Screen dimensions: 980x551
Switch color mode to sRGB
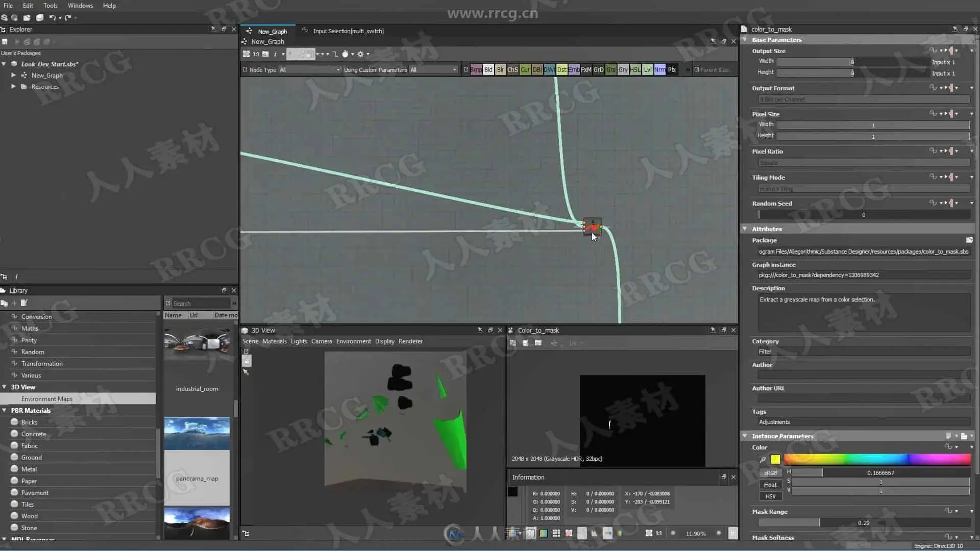(x=770, y=473)
